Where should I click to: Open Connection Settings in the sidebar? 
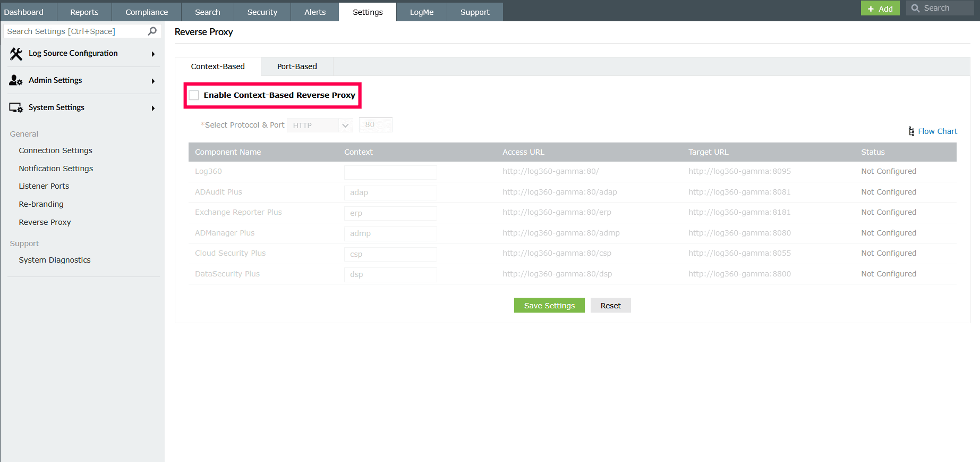coord(56,150)
